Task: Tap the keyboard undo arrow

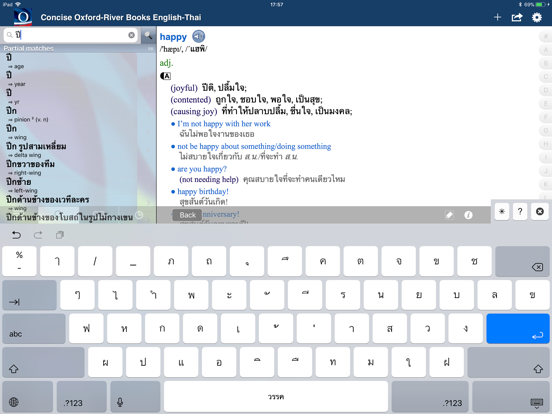Action: 16,235
